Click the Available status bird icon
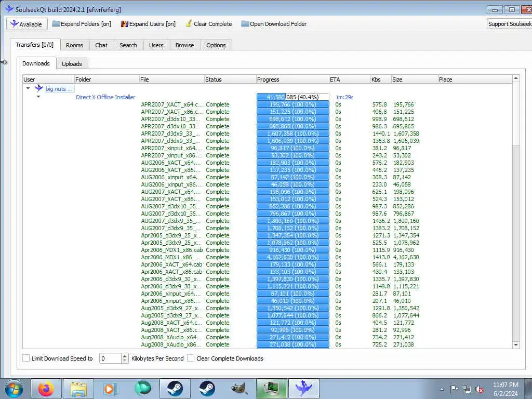This screenshot has height=399, width=532. 14,24
